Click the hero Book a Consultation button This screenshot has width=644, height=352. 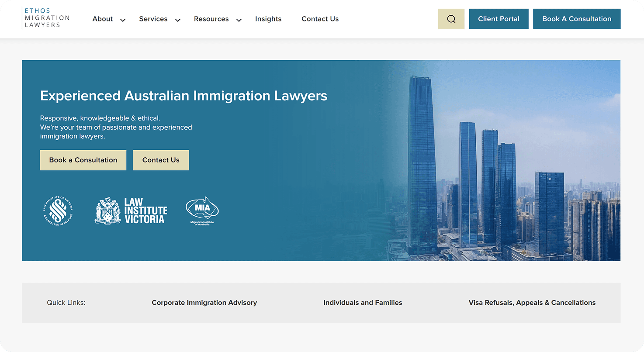83,160
